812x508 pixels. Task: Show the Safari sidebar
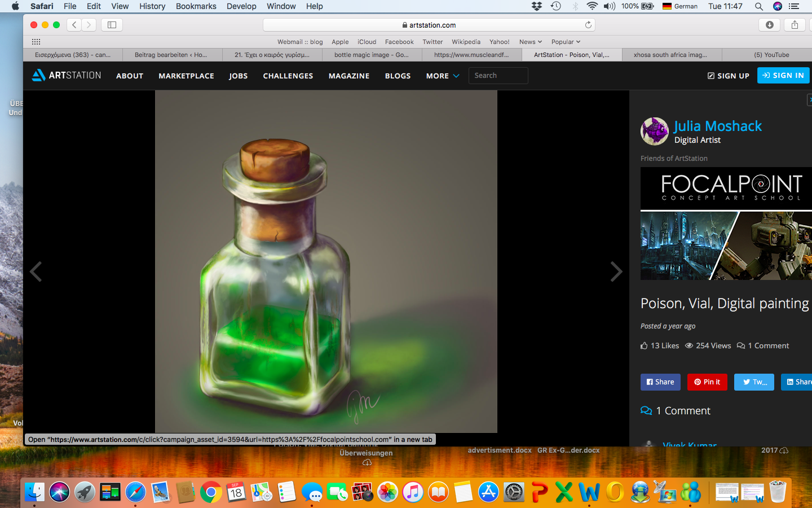click(x=112, y=25)
